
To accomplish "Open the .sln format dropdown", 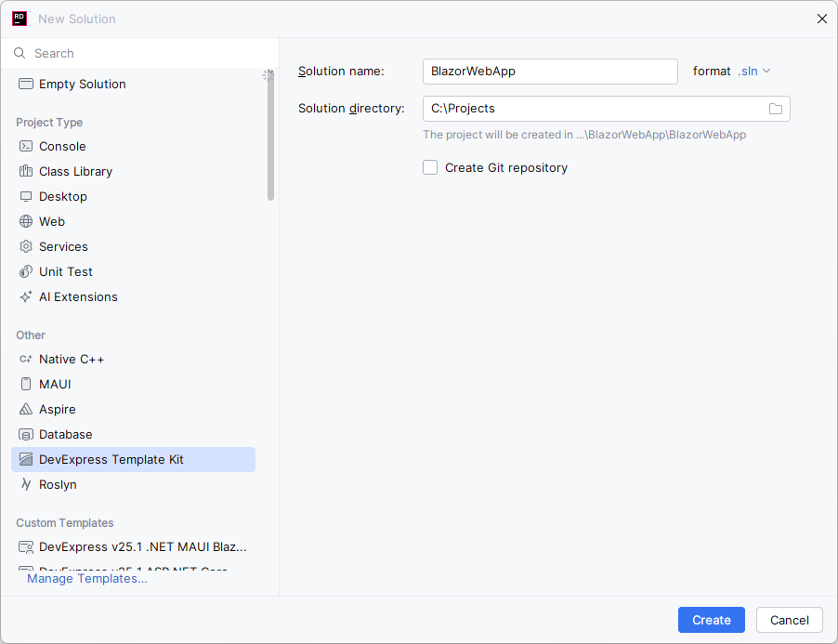I will 753,71.
